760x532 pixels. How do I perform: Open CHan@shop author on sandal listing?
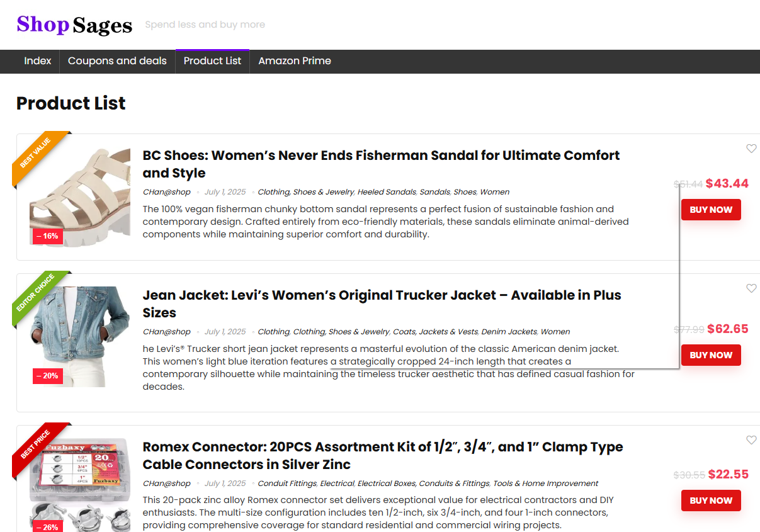click(x=166, y=192)
